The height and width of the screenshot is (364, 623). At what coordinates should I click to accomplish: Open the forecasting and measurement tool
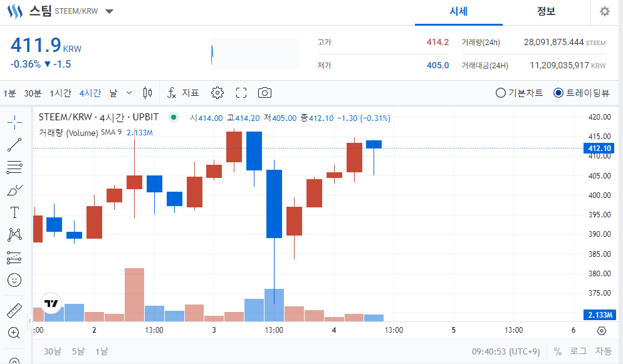coord(14,257)
